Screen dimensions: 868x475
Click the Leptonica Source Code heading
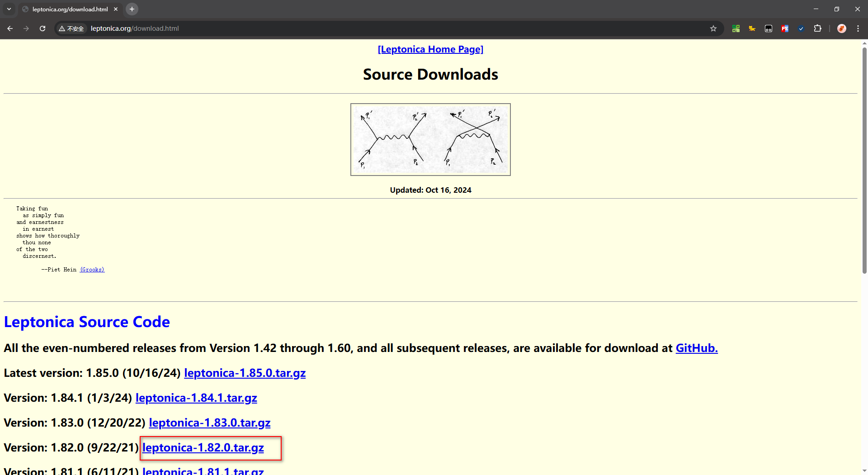87,322
